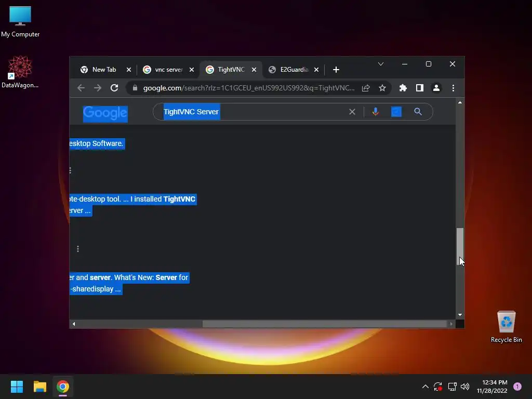Close the TightVNC tab
This screenshot has height=399, width=532.
click(254, 70)
